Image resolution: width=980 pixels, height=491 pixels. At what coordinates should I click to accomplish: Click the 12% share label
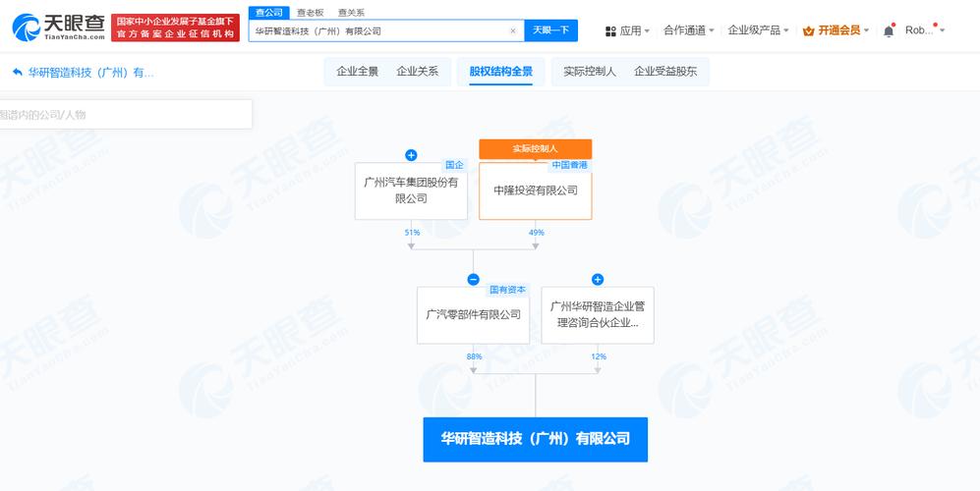tap(599, 356)
